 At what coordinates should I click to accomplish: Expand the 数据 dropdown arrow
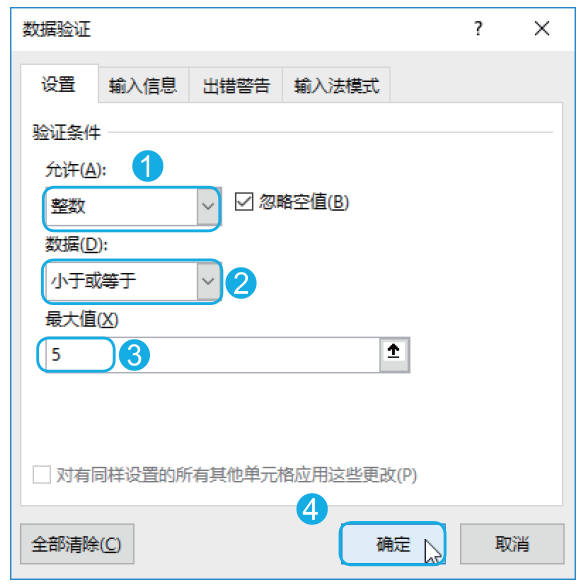coord(208,281)
